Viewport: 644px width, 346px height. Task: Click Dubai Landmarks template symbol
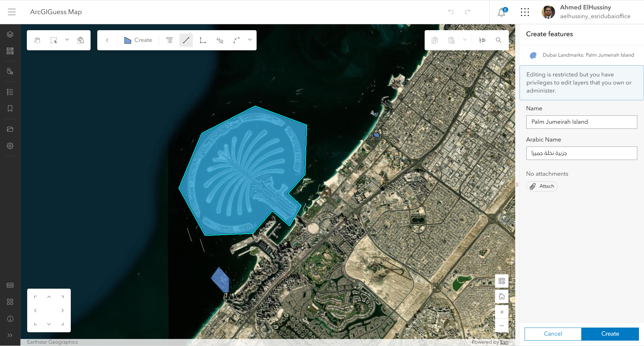533,55
